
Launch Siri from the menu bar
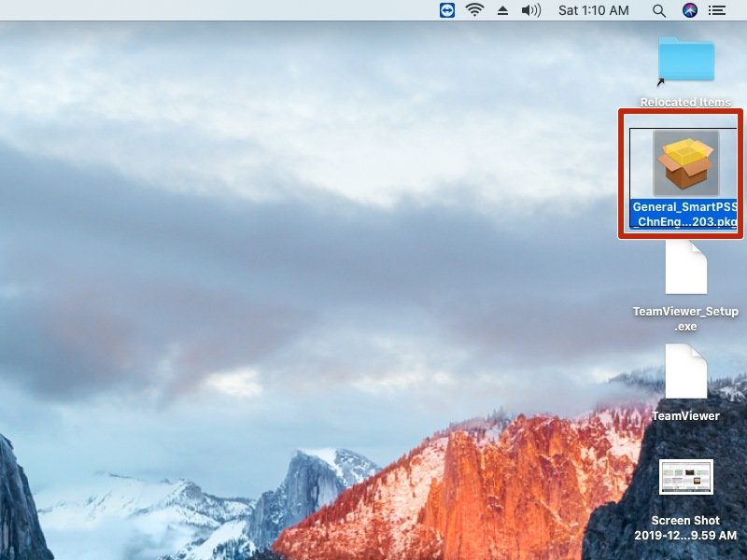[690, 10]
